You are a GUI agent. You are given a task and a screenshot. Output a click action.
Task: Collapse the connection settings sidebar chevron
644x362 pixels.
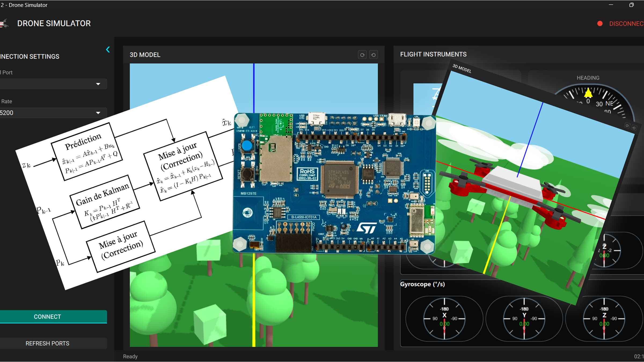click(x=108, y=50)
